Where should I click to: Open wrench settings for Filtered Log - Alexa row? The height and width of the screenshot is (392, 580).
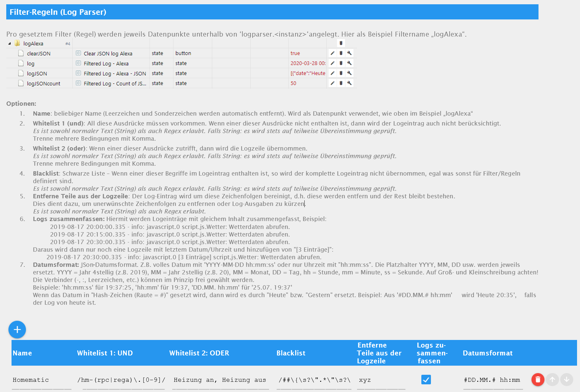click(x=349, y=63)
